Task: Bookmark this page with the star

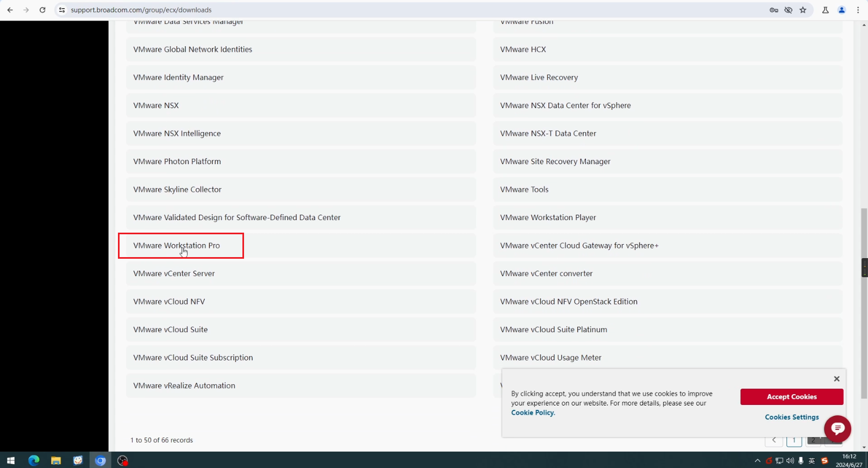Action: click(803, 10)
